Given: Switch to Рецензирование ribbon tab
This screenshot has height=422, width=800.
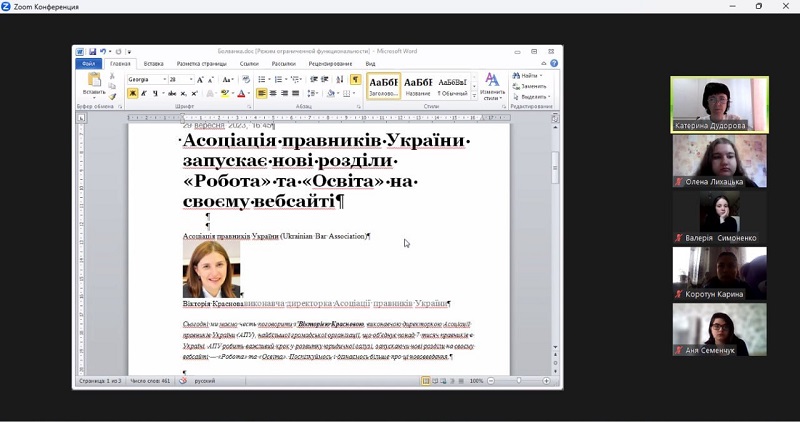Looking at the screenshot, I should click(x=330, y=64).
